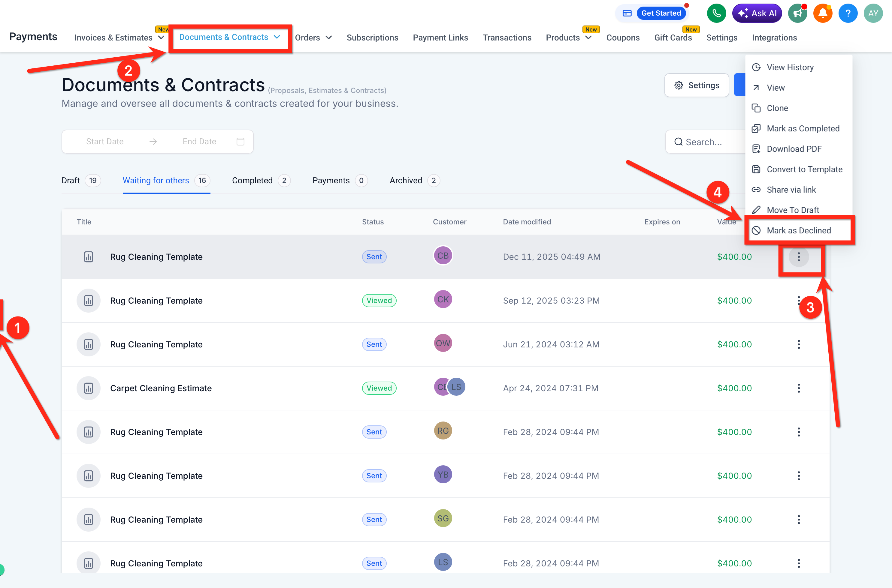
Task: Click the Settings button with gear
Action: [x=697, y=85]
